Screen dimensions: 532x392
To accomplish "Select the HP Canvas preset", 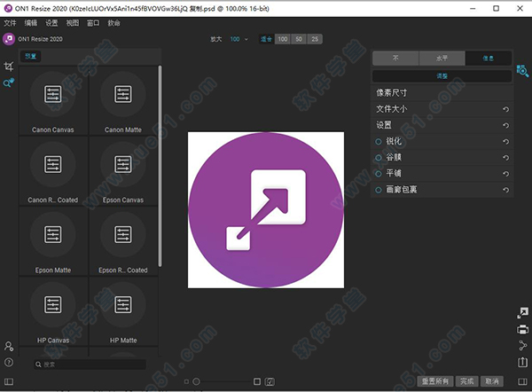I will tap(53, 311).
